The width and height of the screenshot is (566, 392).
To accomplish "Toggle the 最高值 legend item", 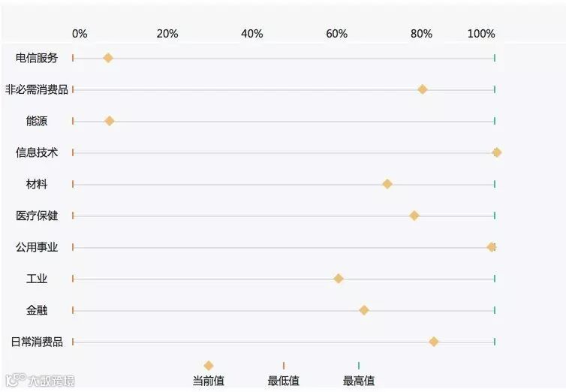I will click(359, 374).
